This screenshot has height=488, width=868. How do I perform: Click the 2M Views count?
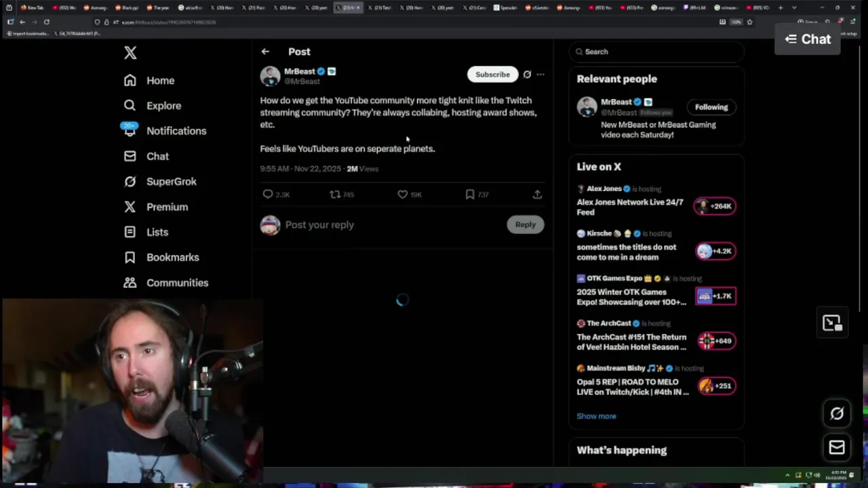[x=362, y=169]
